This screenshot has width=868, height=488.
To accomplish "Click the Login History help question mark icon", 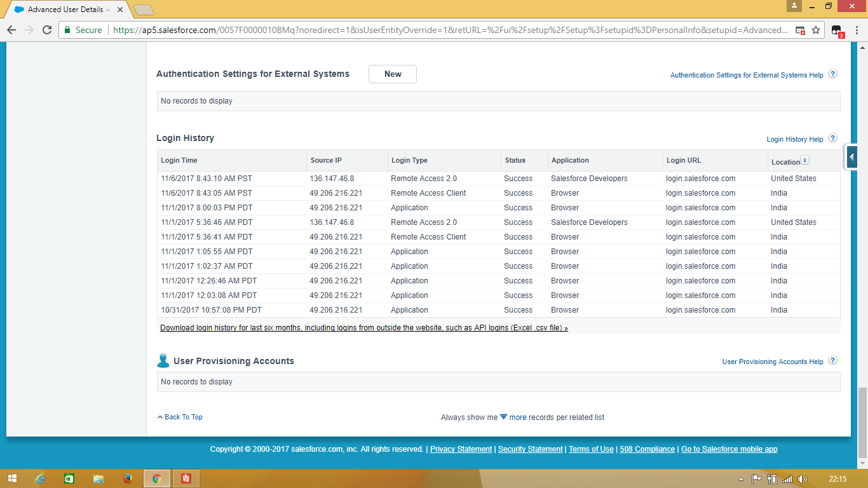I will coord(832,139).
